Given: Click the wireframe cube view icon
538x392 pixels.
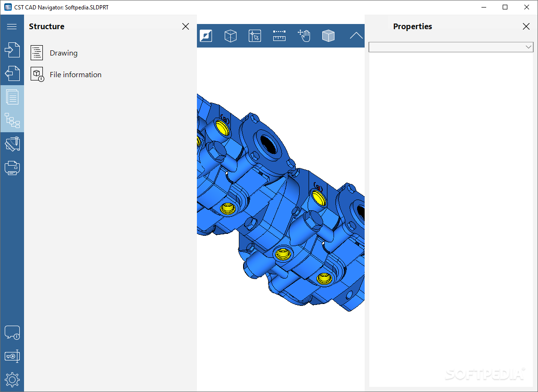Looking at the screenshot, I should (230, 36).
